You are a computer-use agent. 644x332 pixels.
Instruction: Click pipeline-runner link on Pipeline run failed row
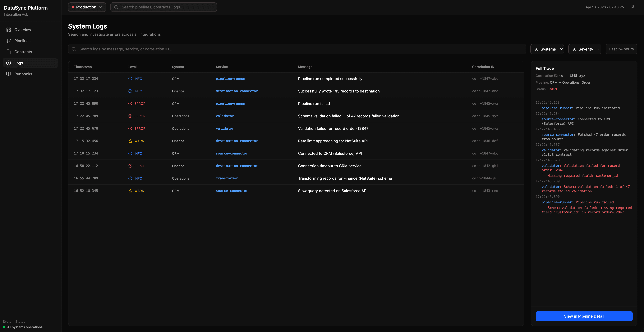point(231,104)
